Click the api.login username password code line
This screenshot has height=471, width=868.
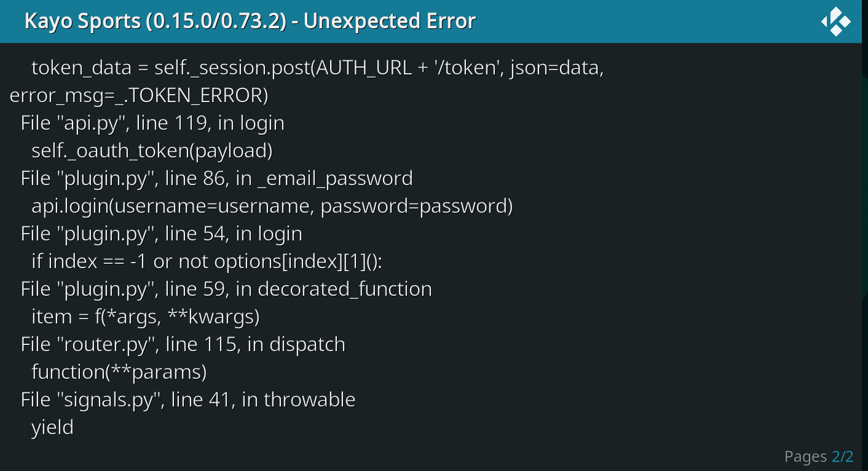tap(272, 205)
